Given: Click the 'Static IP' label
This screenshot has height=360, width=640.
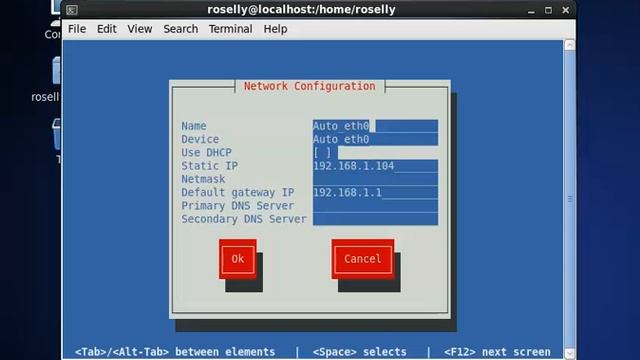Looking at the screenshot, I should pyautogui.click(x=209, y=166).
